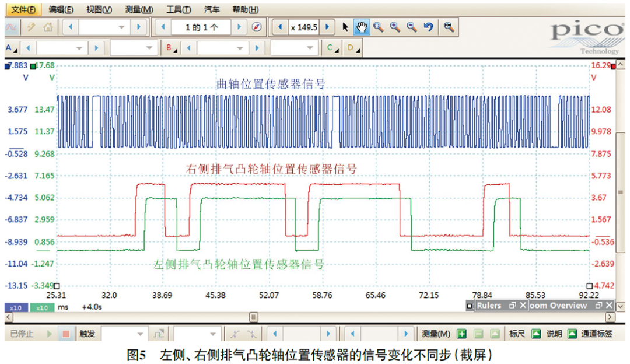This screenshot has height=364, width=630.
Task: Open channel B options button
Action: coord(171,48)
